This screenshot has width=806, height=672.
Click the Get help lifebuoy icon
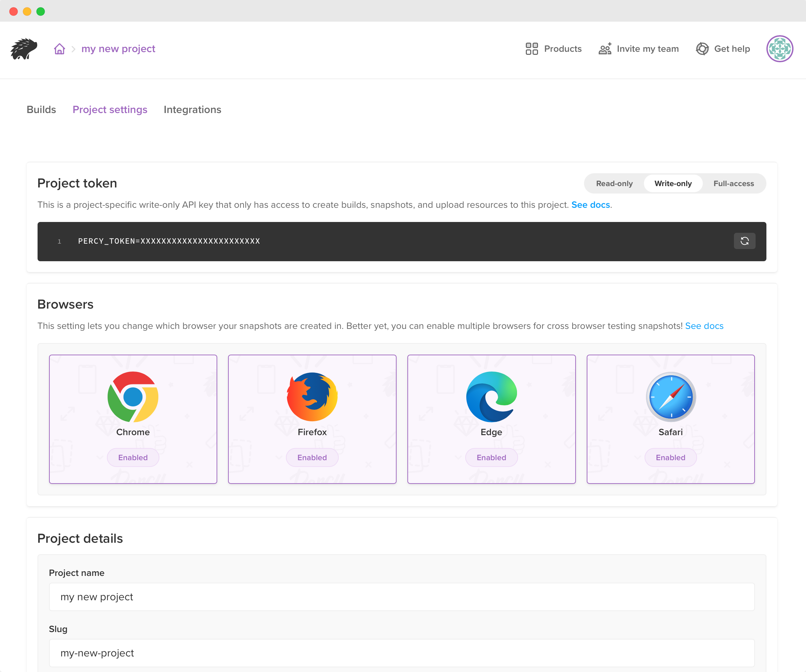(x=702, y=49)
